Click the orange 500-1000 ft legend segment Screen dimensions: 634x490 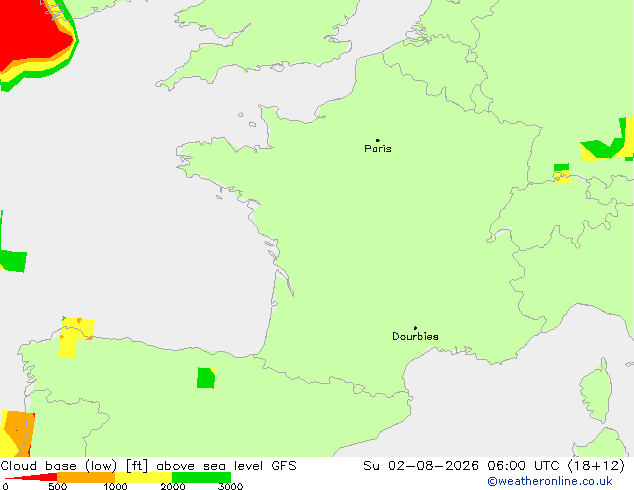point(86,477)
